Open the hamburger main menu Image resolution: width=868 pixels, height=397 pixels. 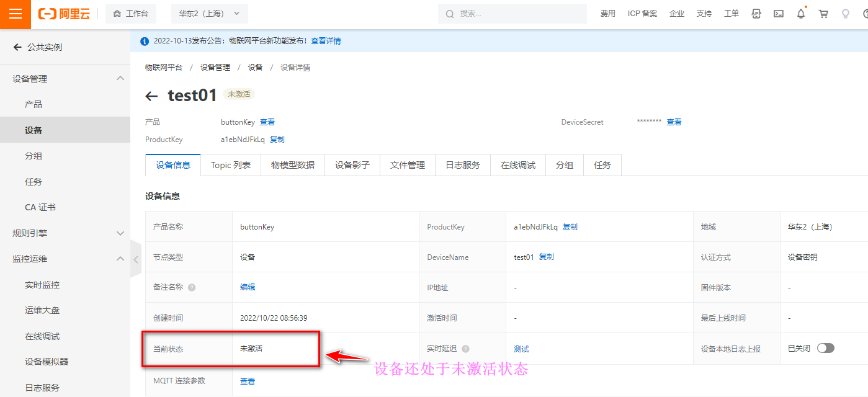coord(16,14)
